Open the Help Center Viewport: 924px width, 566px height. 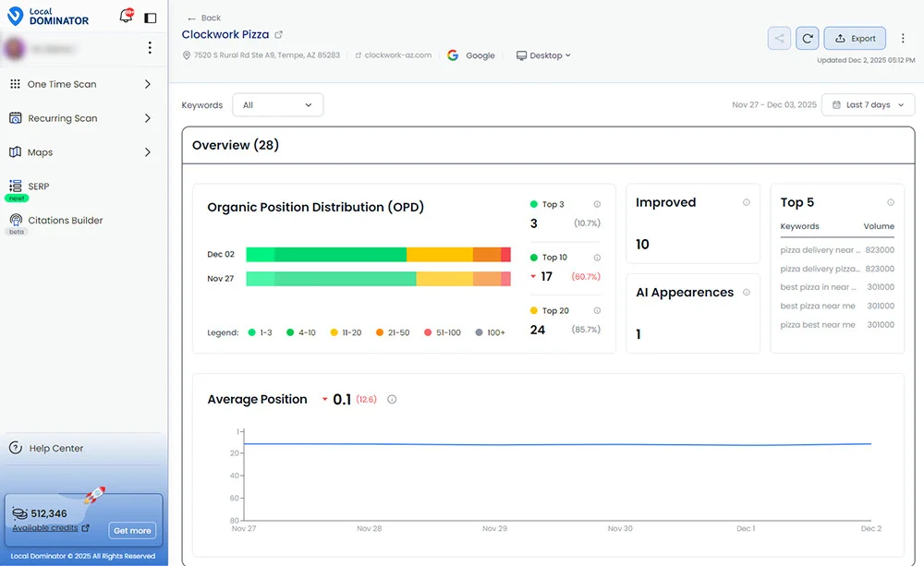(x=56, y=448)
